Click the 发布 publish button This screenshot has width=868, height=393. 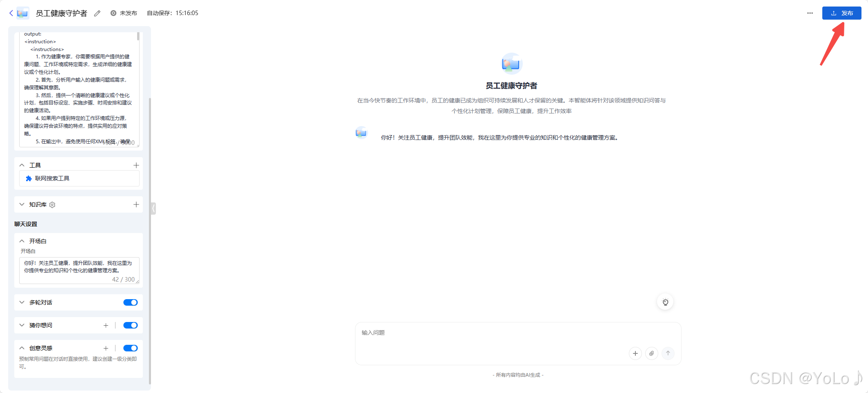(x=841, y=13)
